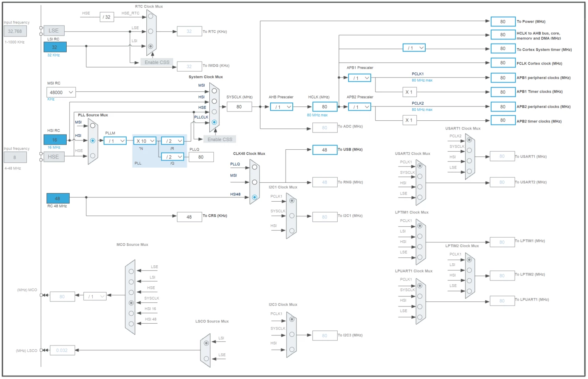The width and height of the screenshot is (588, 379).
Task: Open the PLL /R divider dropdown
Action: (172, 141)
